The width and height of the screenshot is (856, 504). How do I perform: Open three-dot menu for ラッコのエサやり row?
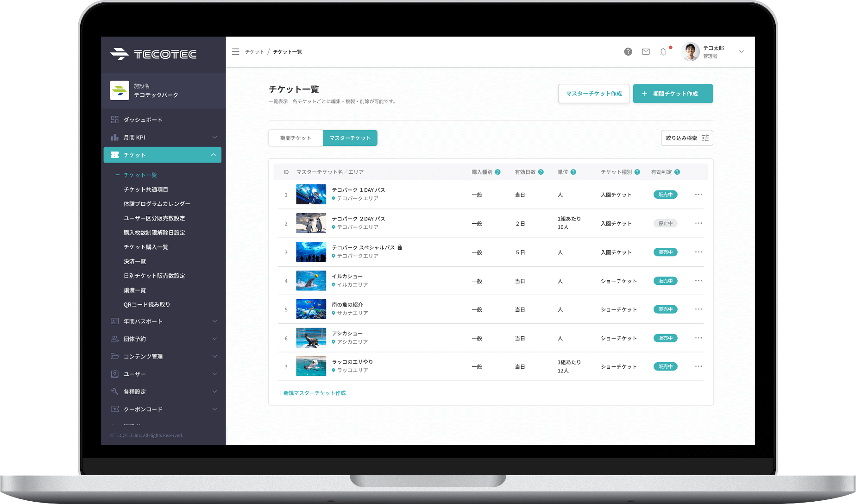(699, 366)
